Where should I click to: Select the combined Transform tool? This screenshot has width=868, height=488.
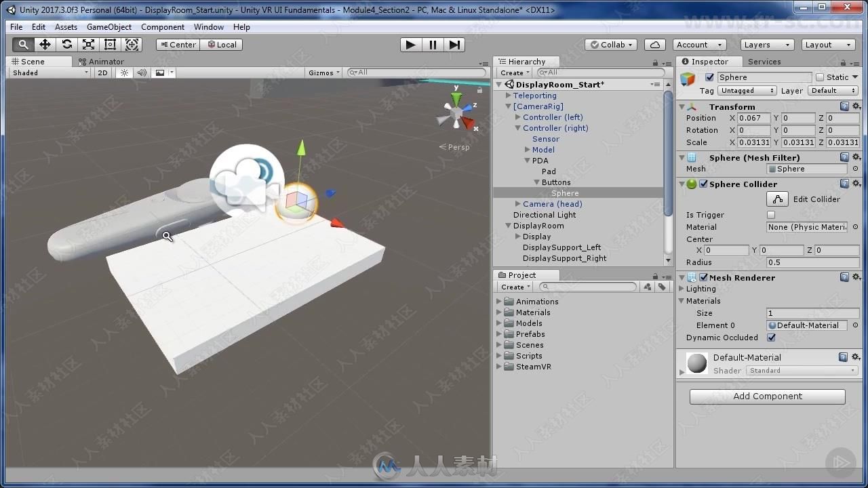(132, 45)
